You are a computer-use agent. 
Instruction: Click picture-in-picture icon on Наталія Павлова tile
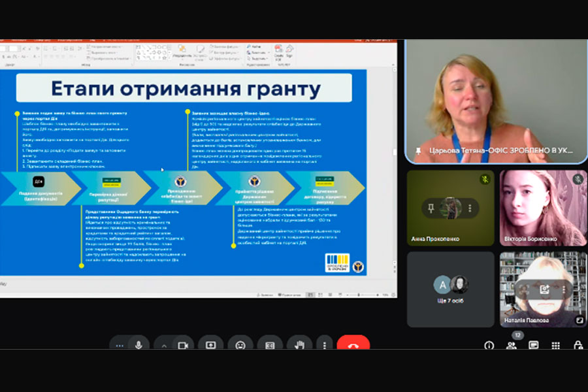580,320
